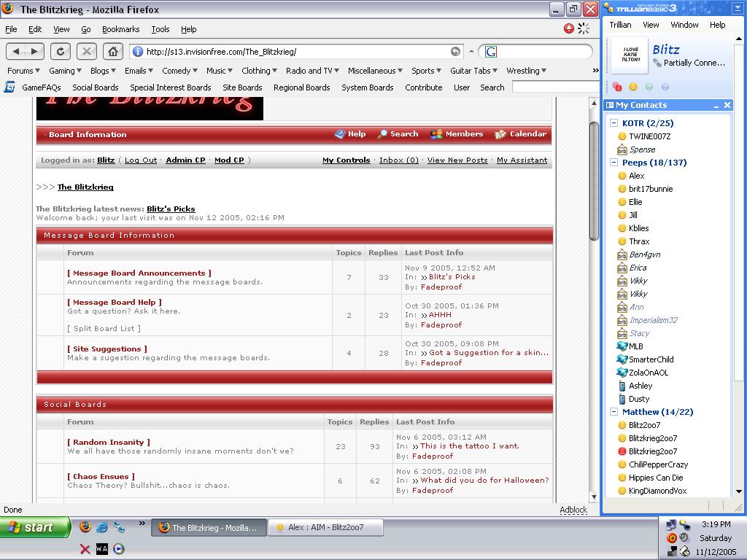Open the Wrestling bookmarks dropdown
Viewport: 747px width, 560px height.
click(526, 71)
